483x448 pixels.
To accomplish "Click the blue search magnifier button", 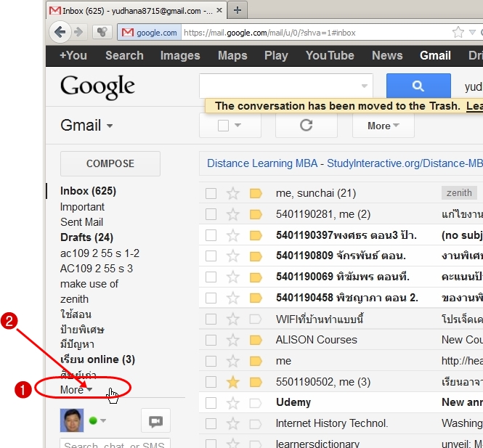I will pos(418,86).
